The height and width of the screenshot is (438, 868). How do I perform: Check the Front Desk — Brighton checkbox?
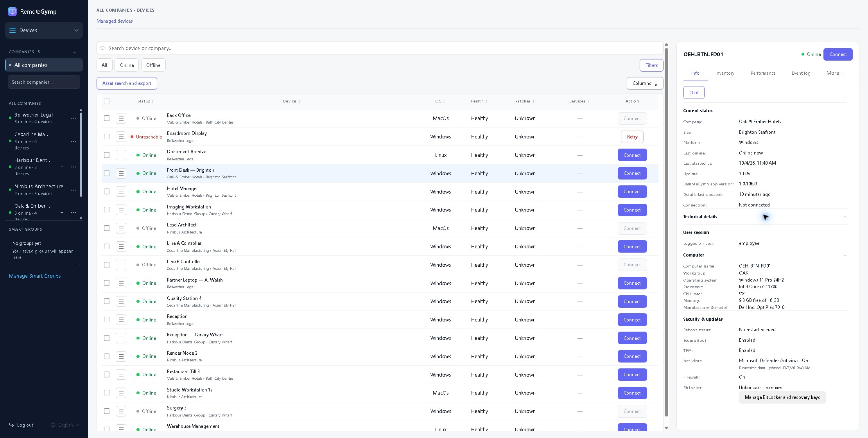[x=107, y=173]
